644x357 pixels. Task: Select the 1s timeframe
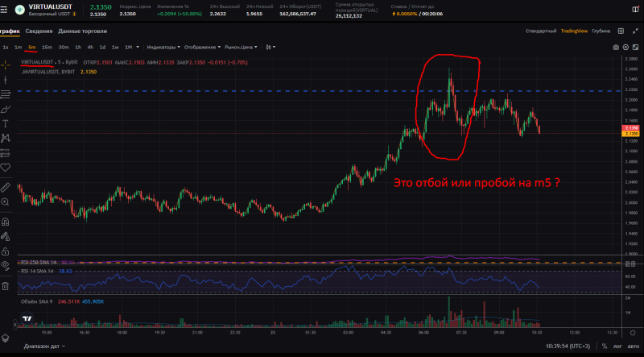[6, 48]
